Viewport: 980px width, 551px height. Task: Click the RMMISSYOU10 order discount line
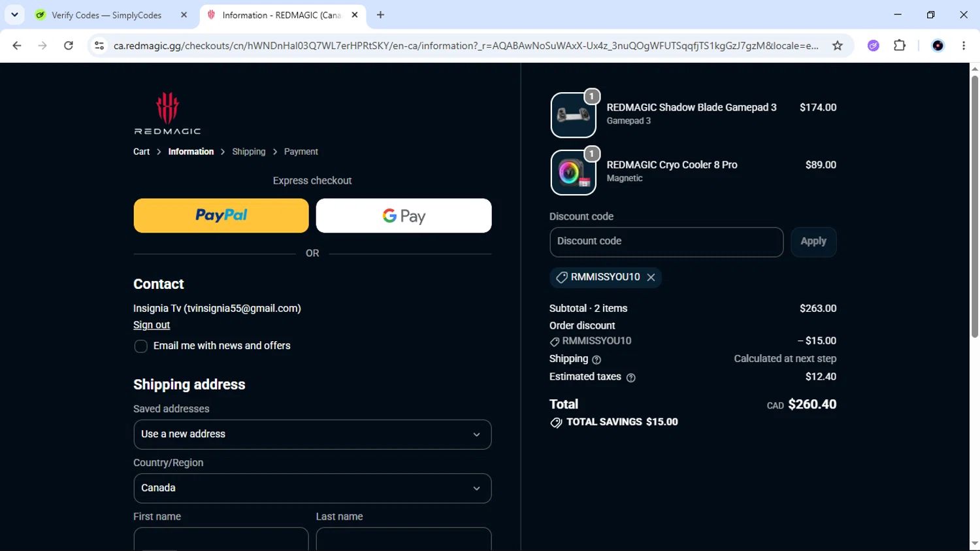pos(693,341)
